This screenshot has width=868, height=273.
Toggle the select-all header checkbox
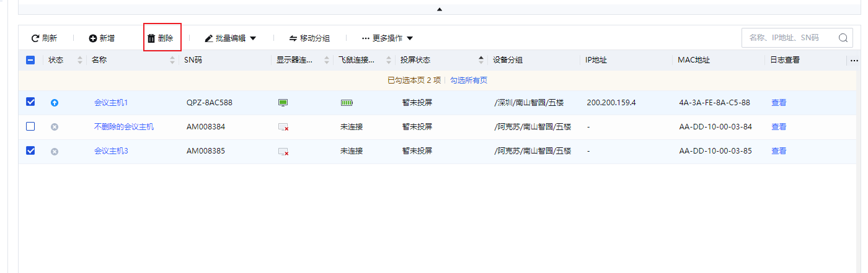pyautogui.click(x=30, y=60)
